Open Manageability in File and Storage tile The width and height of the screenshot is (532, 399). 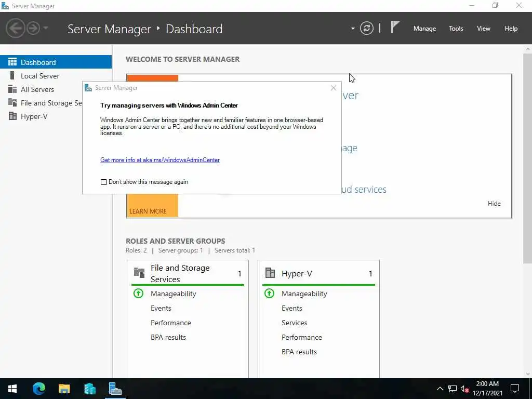[x=174, y=294]
